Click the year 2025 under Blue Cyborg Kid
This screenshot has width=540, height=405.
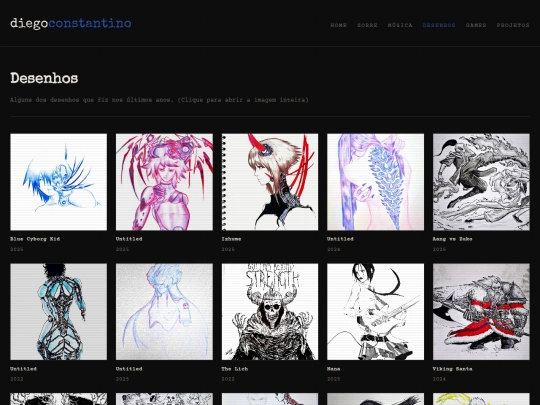pyautogui.click(x=17, y=249)
